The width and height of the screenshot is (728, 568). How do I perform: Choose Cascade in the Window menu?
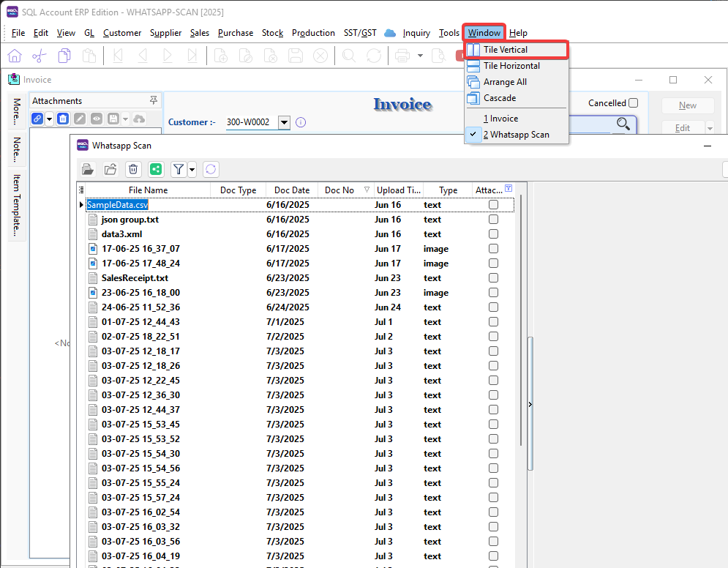point(499,98)
